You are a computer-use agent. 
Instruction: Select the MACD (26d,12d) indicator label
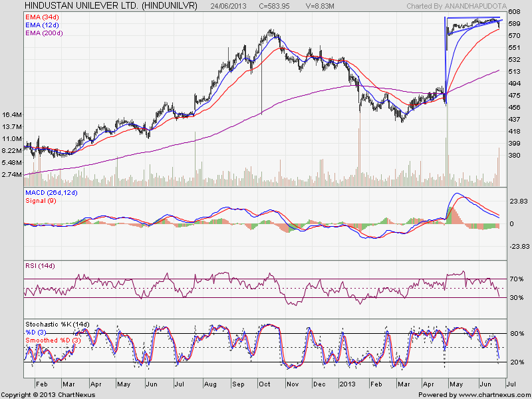tap(51, 193)
